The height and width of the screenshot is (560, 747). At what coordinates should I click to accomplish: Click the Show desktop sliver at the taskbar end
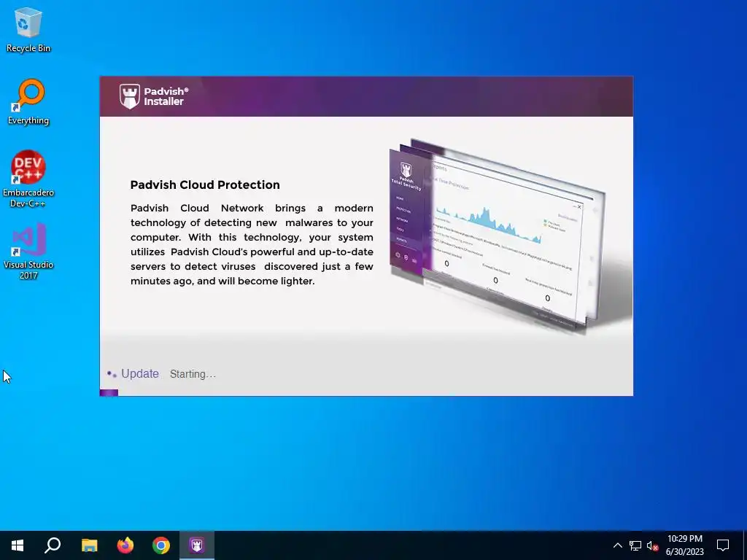[x=745, y=545]
